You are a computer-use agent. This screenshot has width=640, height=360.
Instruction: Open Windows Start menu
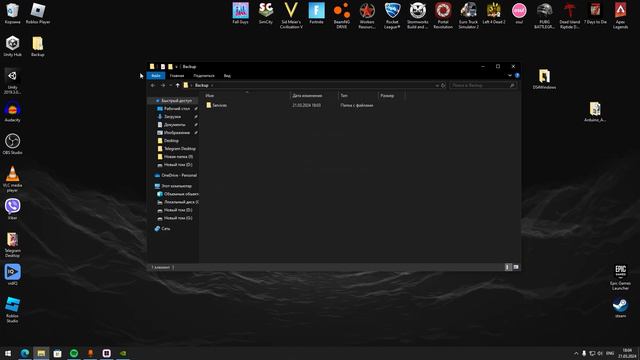tap(8, 353)
